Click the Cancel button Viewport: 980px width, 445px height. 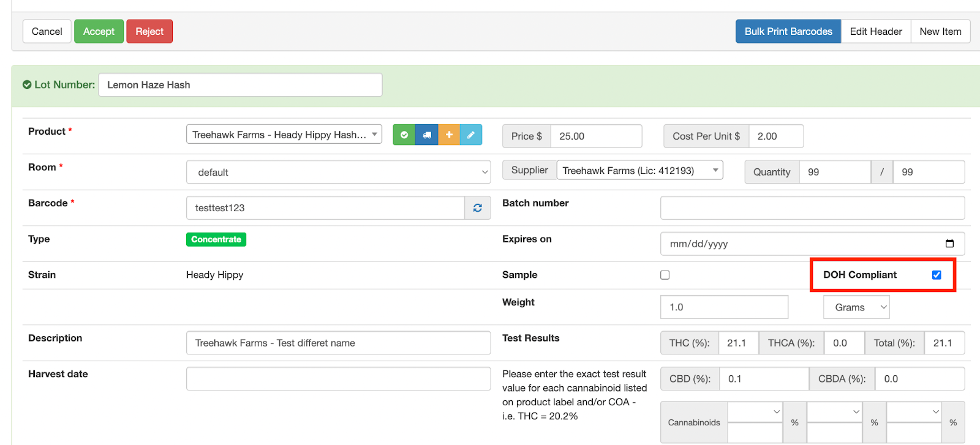pos(47,31)
